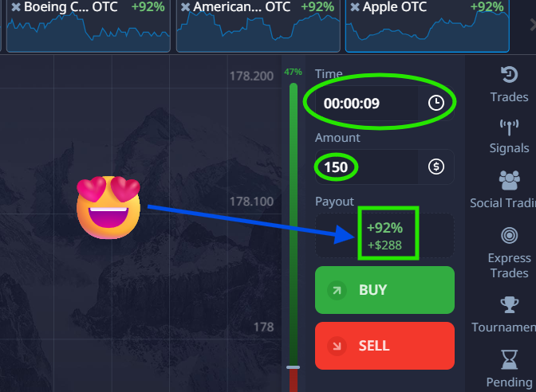Screen dimensions: 536x392
Task: Open the Social Trading people icon
Action: point(510,180)
